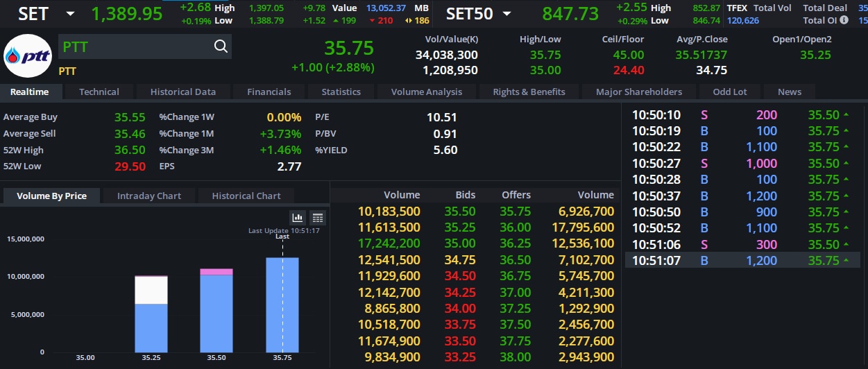The width and height of the screenshot is (868, 369).
Task: Click the TFEX Total Vol value 120,626
Action: (743, 21)
